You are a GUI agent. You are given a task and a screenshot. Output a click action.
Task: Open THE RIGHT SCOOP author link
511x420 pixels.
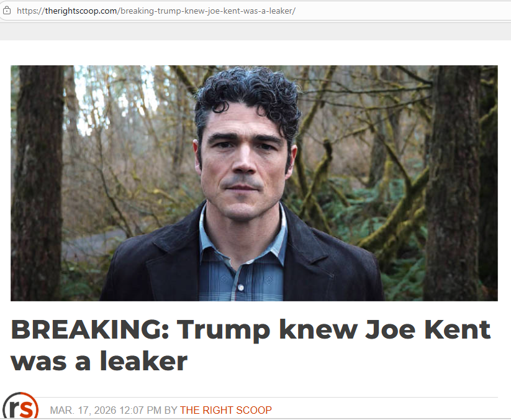coord(225,410)
